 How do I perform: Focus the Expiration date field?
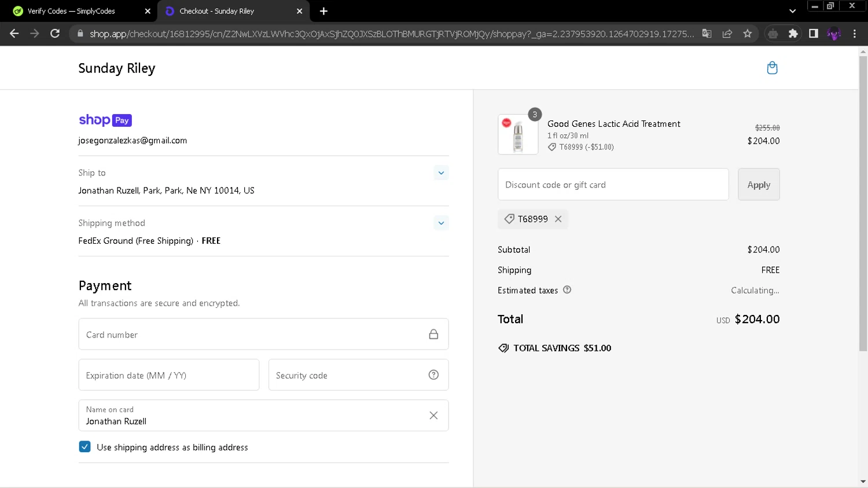tap(169, 375)
